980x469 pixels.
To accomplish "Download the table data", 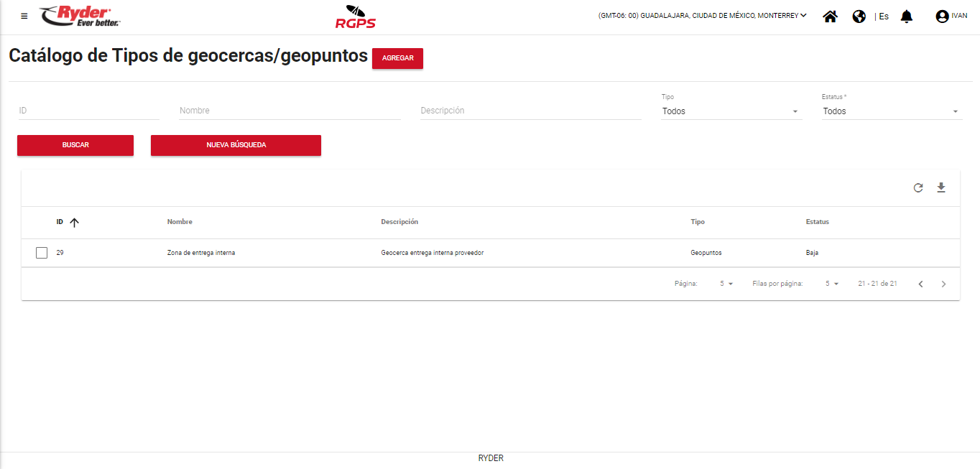I will [941, 188].
